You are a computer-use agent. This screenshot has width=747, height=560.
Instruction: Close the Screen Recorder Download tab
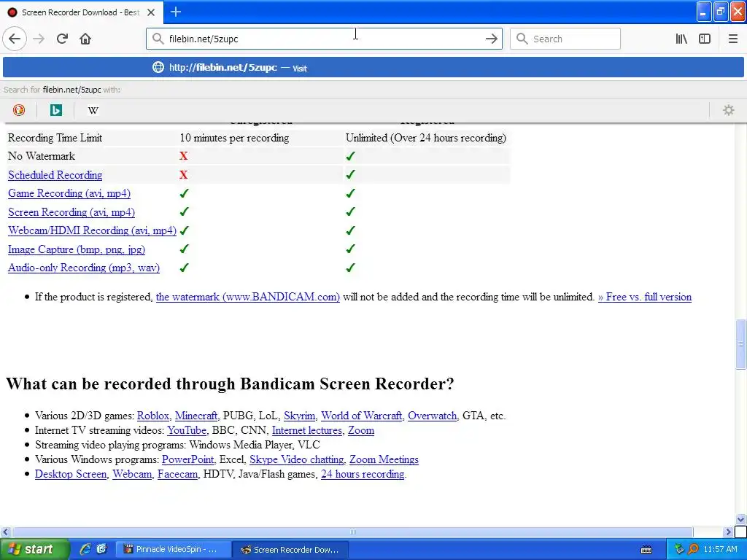[151, 12]
